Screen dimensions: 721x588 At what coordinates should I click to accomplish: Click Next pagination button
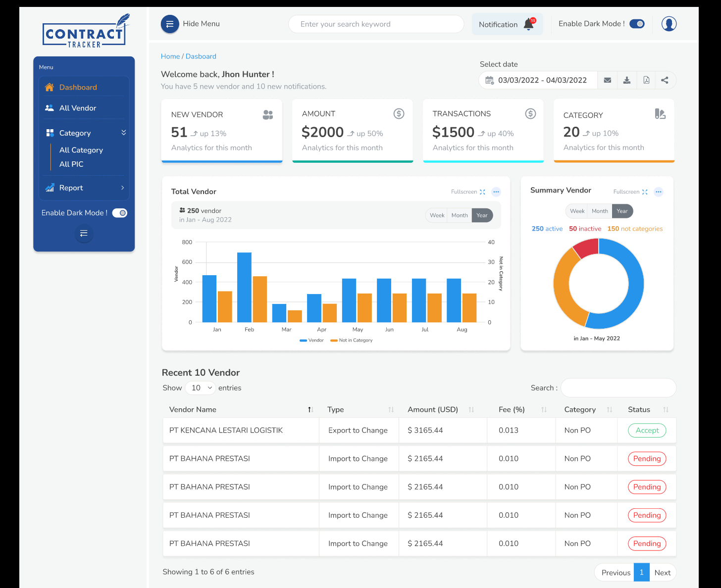(662, 573)
